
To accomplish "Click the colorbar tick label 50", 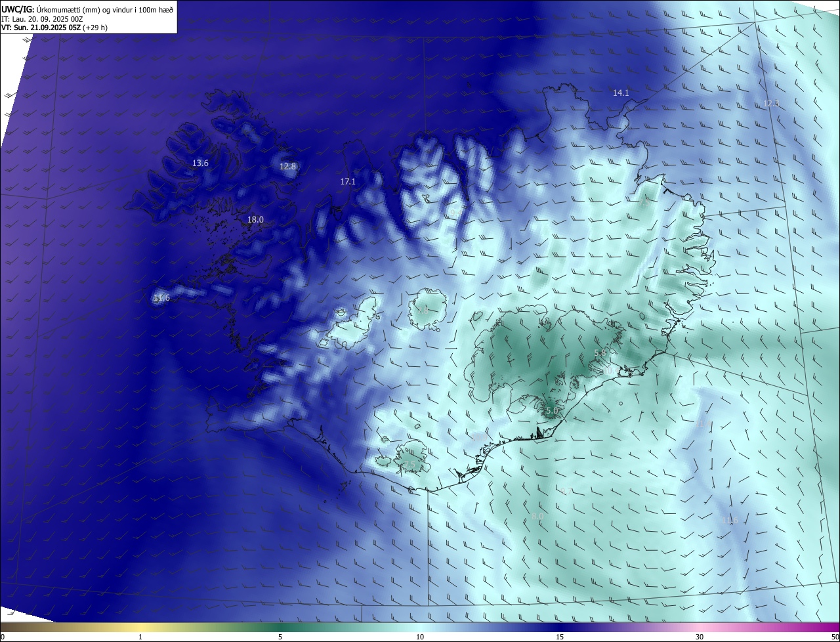I will pos(835,637).
